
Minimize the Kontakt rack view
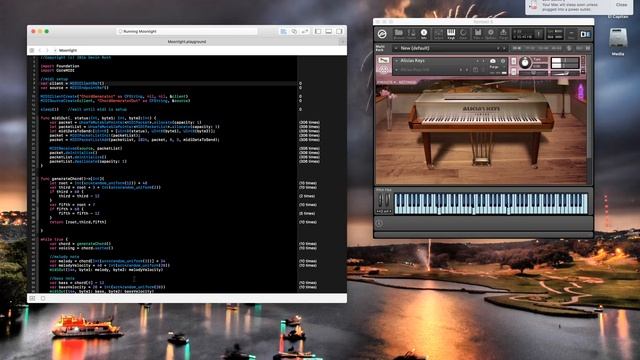coord(571,34)
